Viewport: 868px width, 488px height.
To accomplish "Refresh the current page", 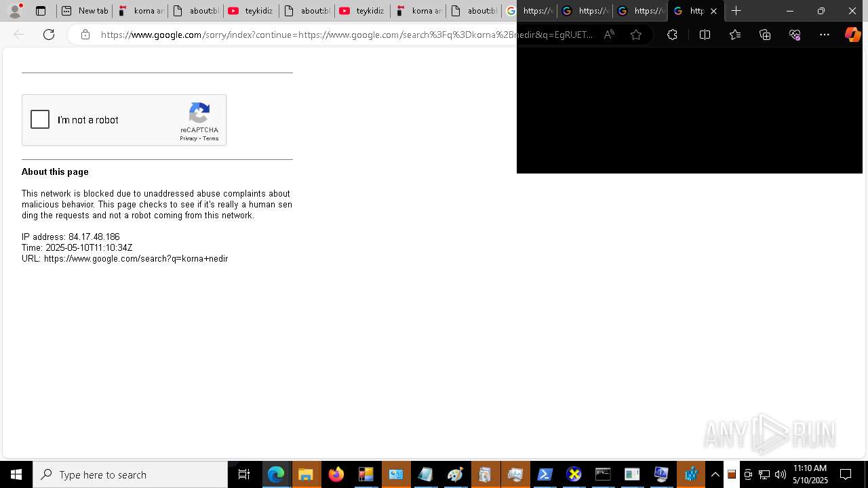I will coord(49,35).
